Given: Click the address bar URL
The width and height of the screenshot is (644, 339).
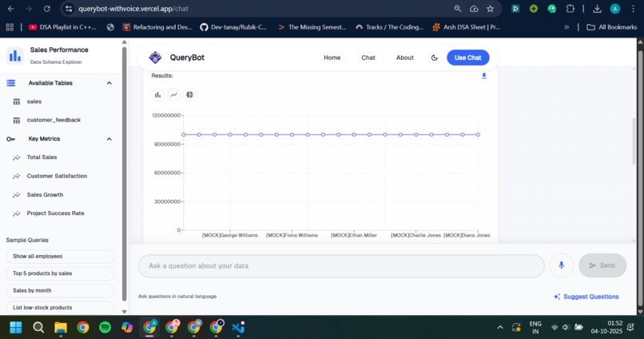Looking at the screenshot, I should [133, 9].
